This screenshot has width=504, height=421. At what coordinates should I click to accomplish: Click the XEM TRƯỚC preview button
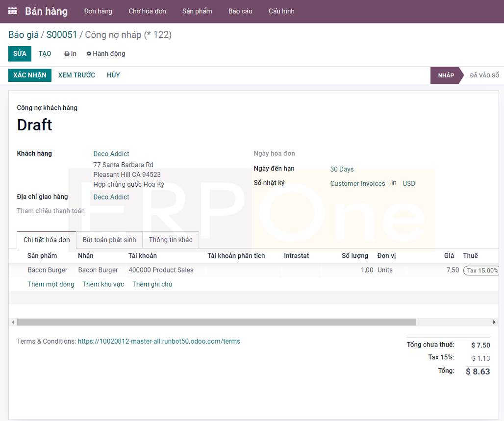[x=76, y=75]
